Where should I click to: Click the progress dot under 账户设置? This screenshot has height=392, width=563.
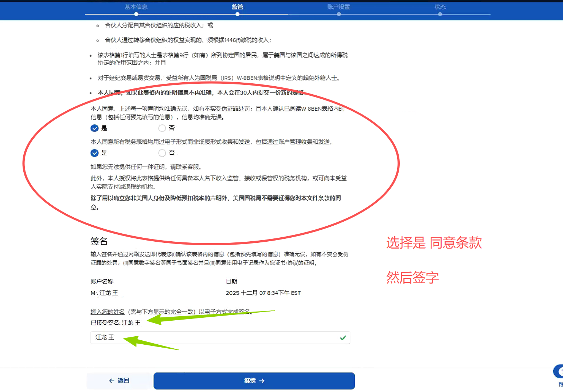pos(339,14)
